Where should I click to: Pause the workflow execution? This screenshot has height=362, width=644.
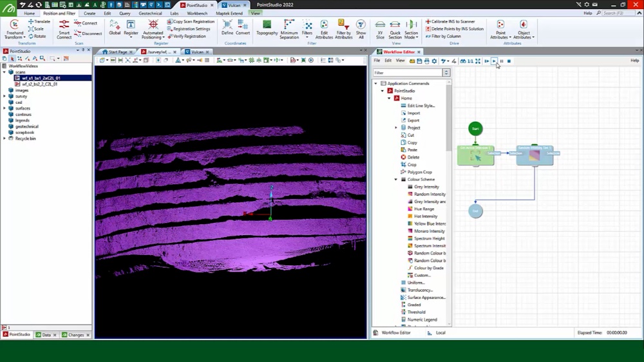coord(502,61)
